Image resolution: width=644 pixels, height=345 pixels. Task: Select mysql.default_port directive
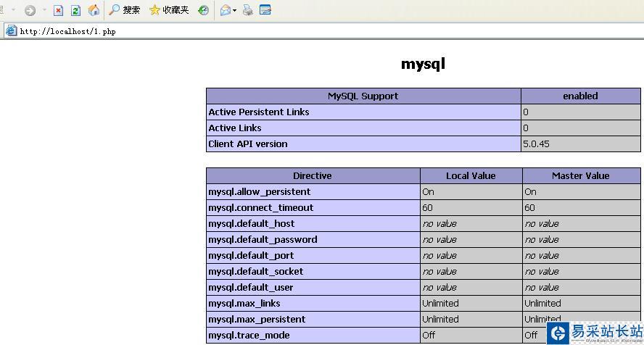tap(251, 256)
